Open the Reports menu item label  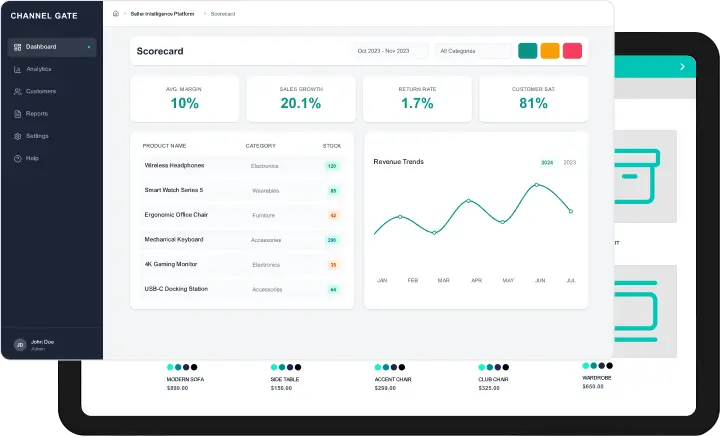tap(37, 113)
